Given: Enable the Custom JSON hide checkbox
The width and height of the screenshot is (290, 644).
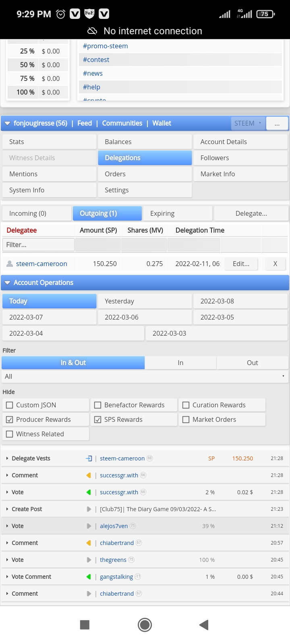Looking at the screenshot, I should coord(9,405).
